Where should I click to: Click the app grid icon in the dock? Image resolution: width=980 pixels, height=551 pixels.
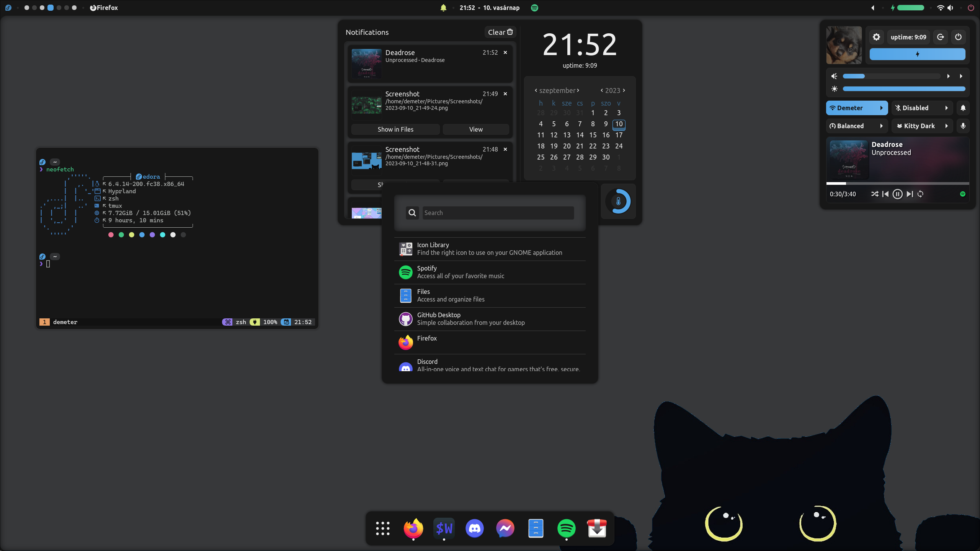[x=382, y=528]
